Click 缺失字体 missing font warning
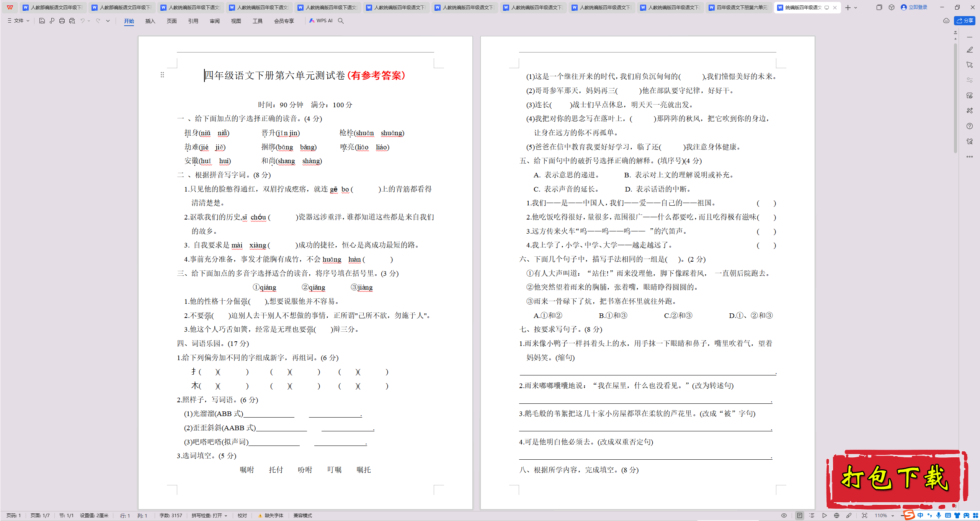This screenshot has width=980, height=521. [271, 516]
